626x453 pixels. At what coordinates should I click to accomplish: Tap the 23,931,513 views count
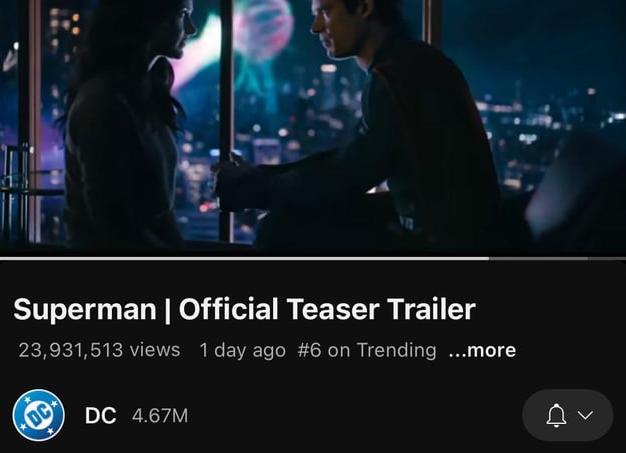pos(99,350)
